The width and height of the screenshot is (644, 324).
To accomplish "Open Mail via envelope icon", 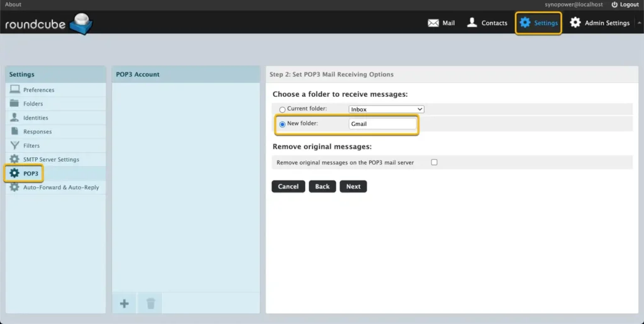I will point(433,23).
